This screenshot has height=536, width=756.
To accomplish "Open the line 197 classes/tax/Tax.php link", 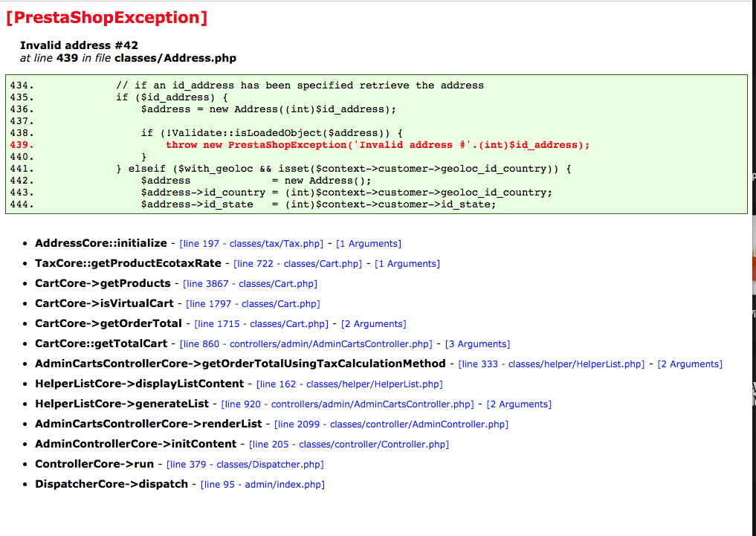I will [x=251, y=243].
